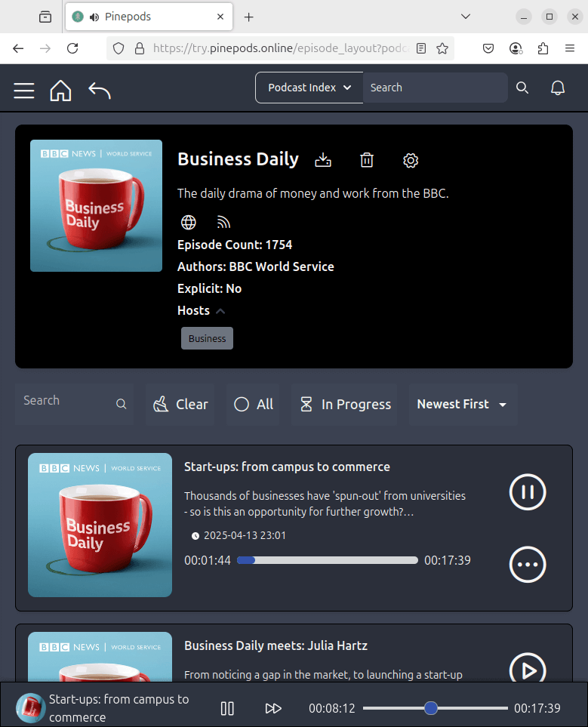This screenshot has height=727, width=588.
Task: Click the Business category tag
Action: point(207,338)
